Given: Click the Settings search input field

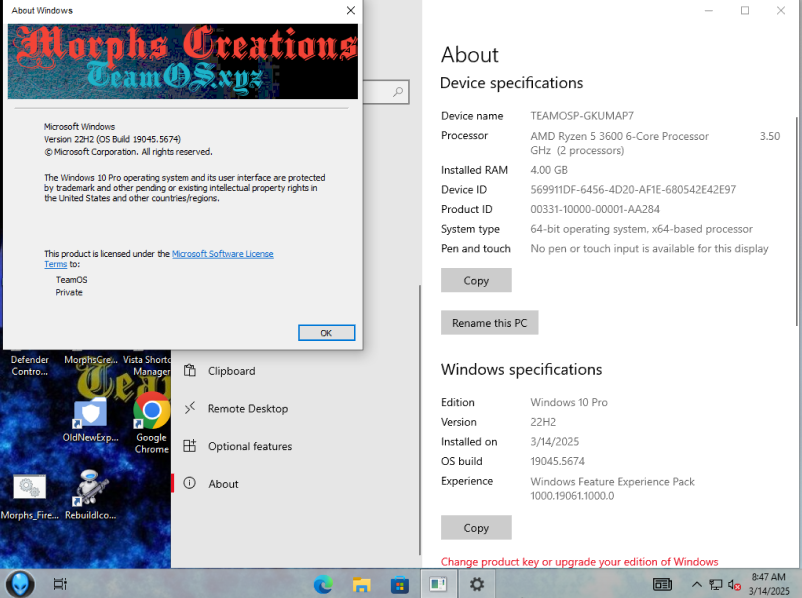Looking at the screenshot, I should [x=386, y=92].
